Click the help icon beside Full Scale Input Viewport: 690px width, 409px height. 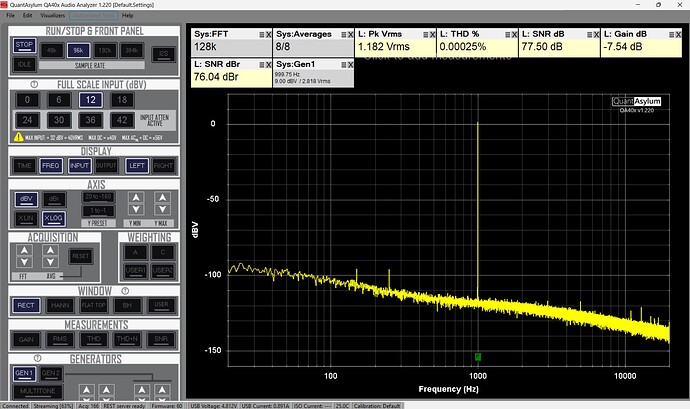click(x=36, y=83)
